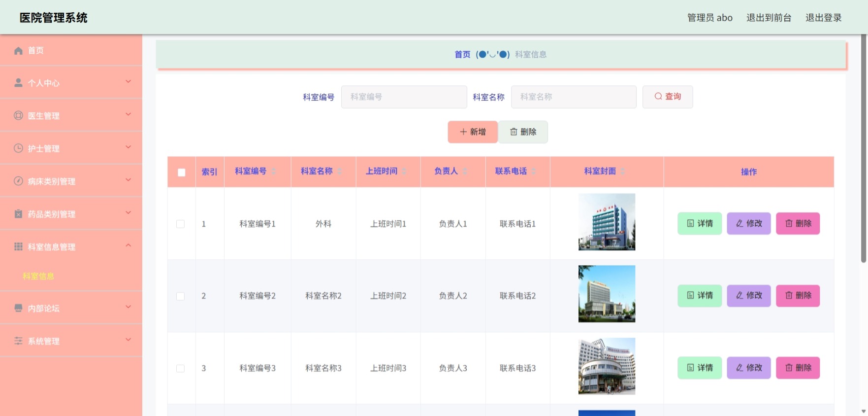Click the 上班时间3 cell
Screen dimensions: 868x416
[388, 368]
